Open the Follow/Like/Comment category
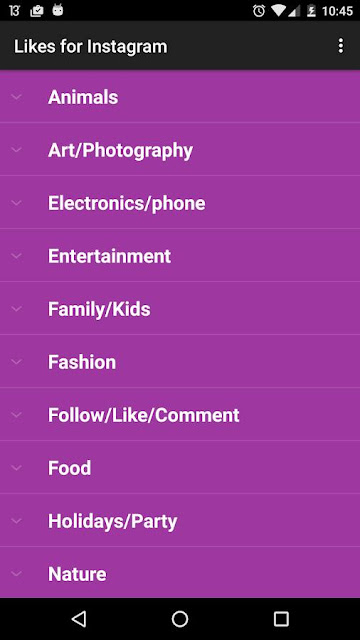This screenshot has height=640, width=360. click(180, 415)
